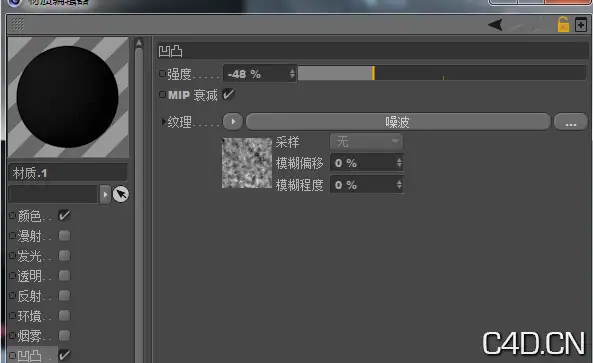Click the 材质.1 material name field
593x363 pixels.
click(x=67, y=173)
